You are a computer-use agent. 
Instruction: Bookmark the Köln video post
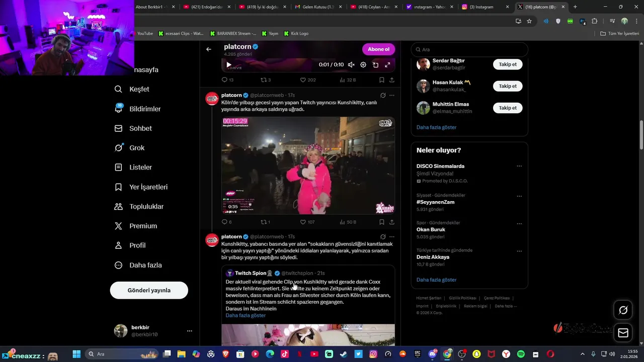[382, 222]
